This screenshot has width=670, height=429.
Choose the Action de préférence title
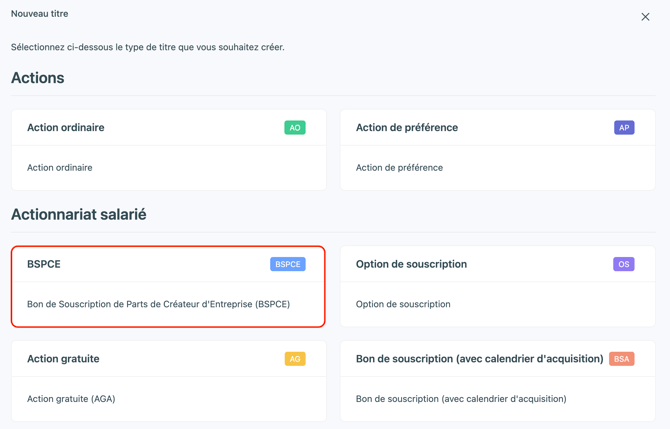coord(407,127)
